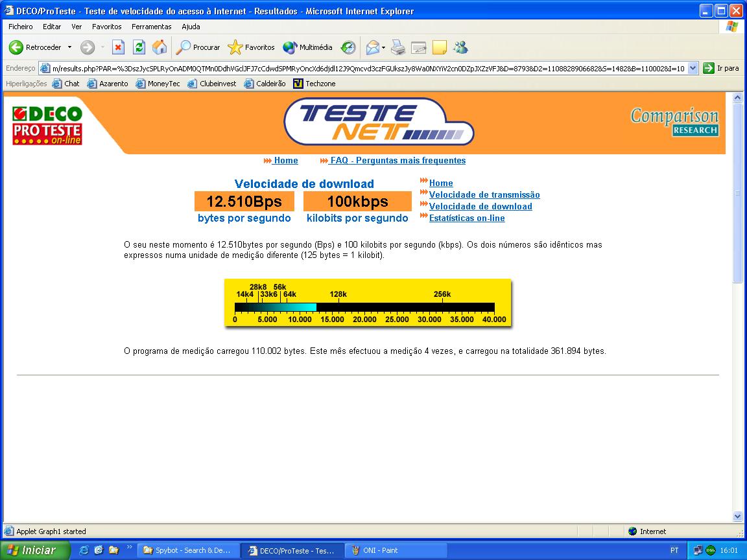Open the quick launch folder icon
The width and height of the screenshot is (747, 560).
[x=113, y=550]
